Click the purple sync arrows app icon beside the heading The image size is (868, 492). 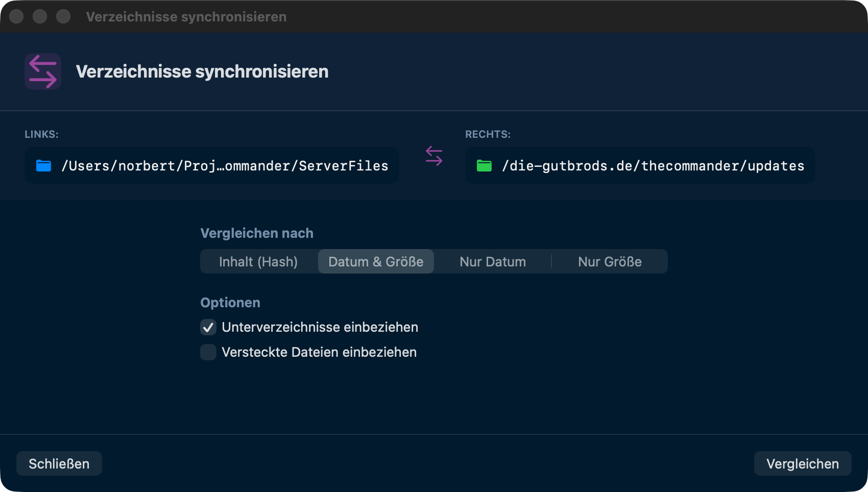[43, 71]
